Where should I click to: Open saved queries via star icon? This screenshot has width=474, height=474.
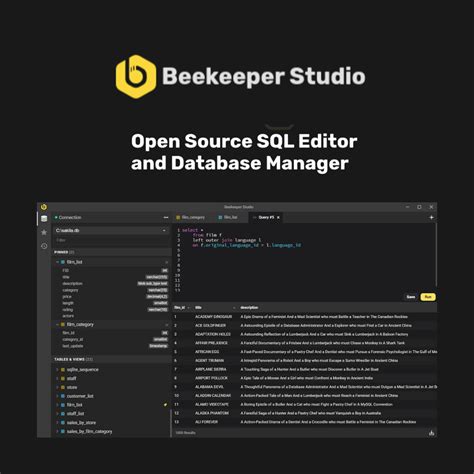[44, 232]
